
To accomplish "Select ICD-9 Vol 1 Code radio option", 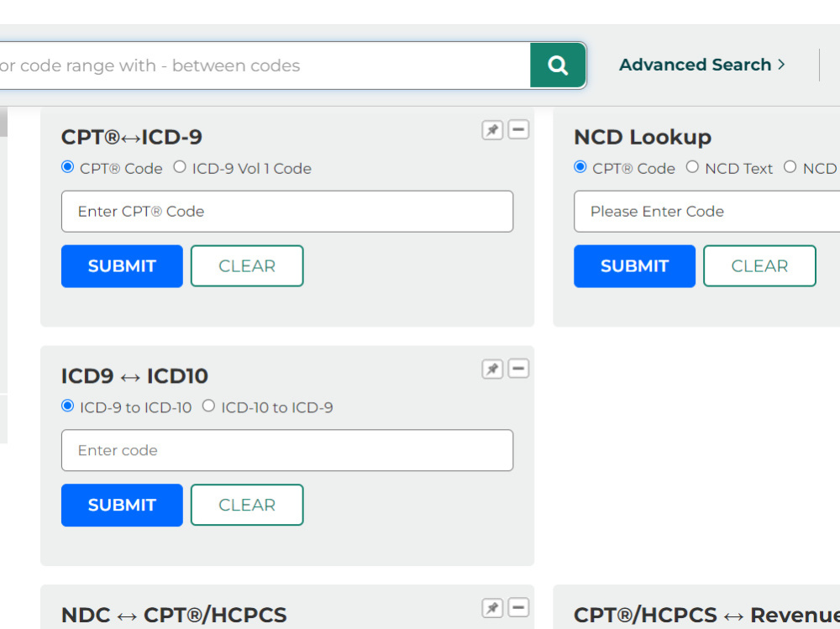I will tap(180, 167).
